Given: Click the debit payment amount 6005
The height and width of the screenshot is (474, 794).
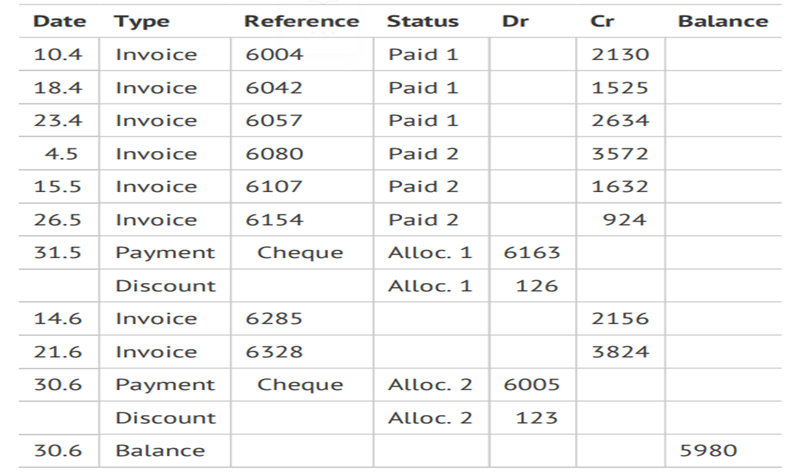Looking at the screenshot, I should (x=532, y=385).
